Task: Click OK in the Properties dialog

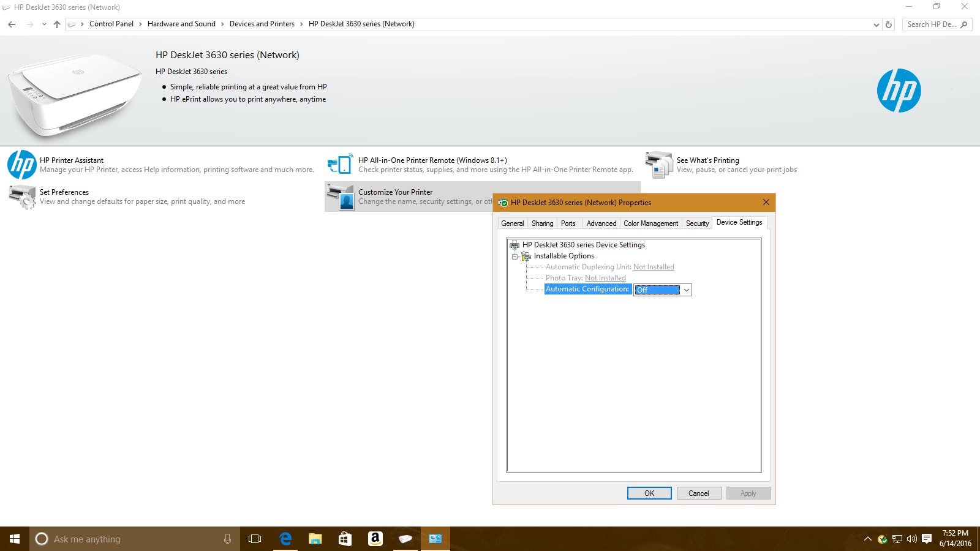Action: [649, 493]
